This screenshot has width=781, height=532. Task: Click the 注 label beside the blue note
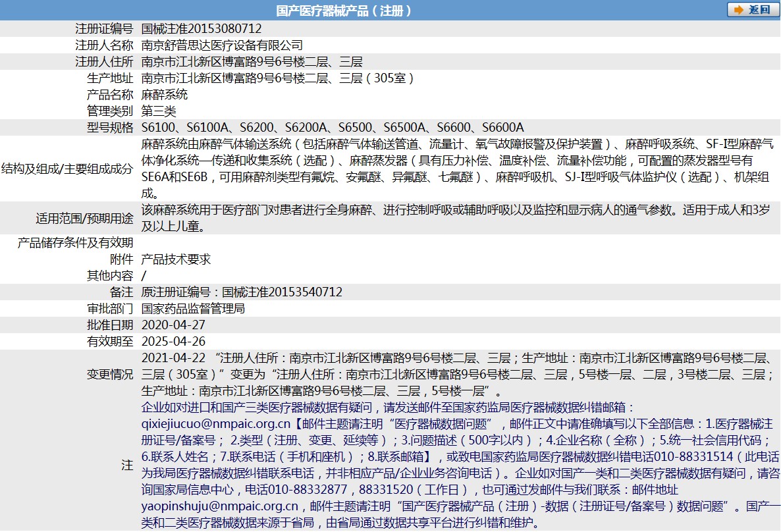tap(128, 465)
